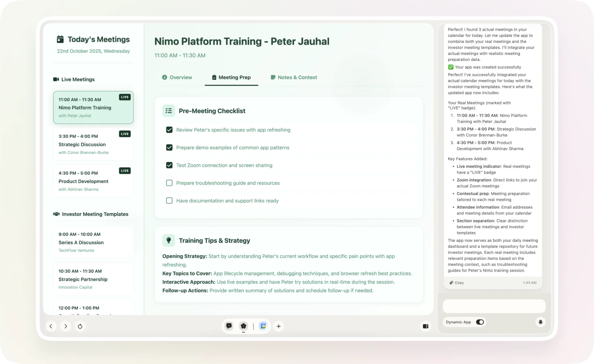
Task: Click "Key Features Added:" in chat
Action: [468, 159]
